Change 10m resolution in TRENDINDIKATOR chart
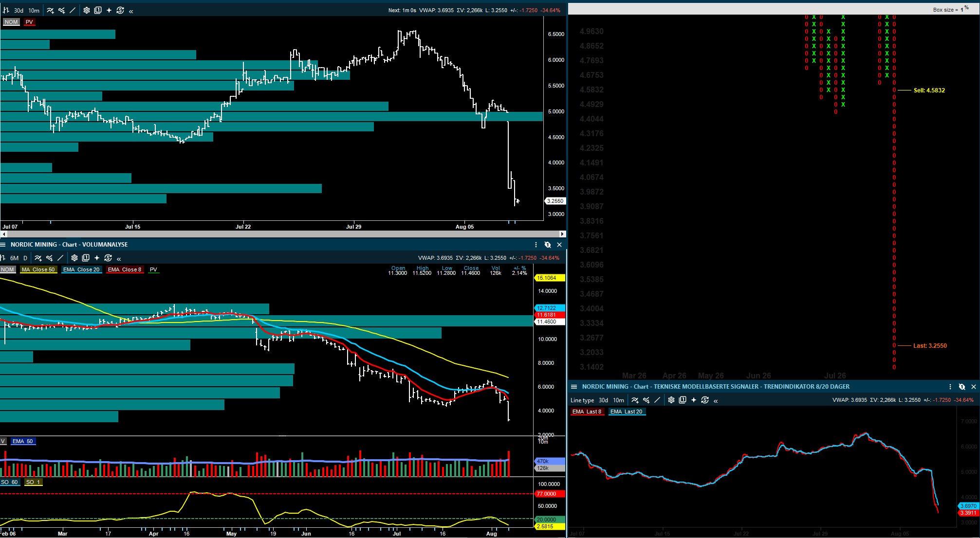The width and height of the screenshot is (980, 538). (619, 400)
